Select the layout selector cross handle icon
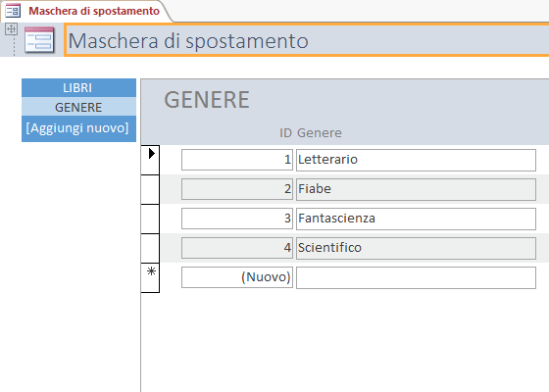549x392 pixels. point(11,28)
